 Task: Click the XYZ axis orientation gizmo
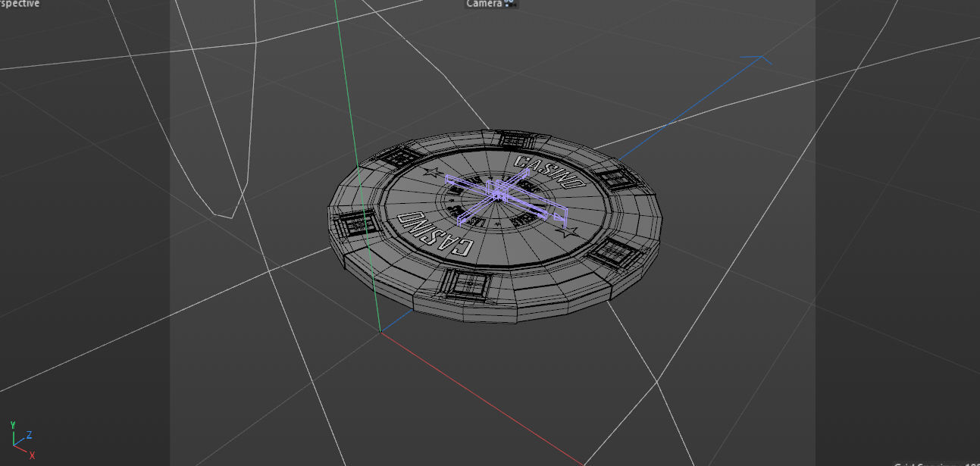pyautogui.click(x=21, y=439)
